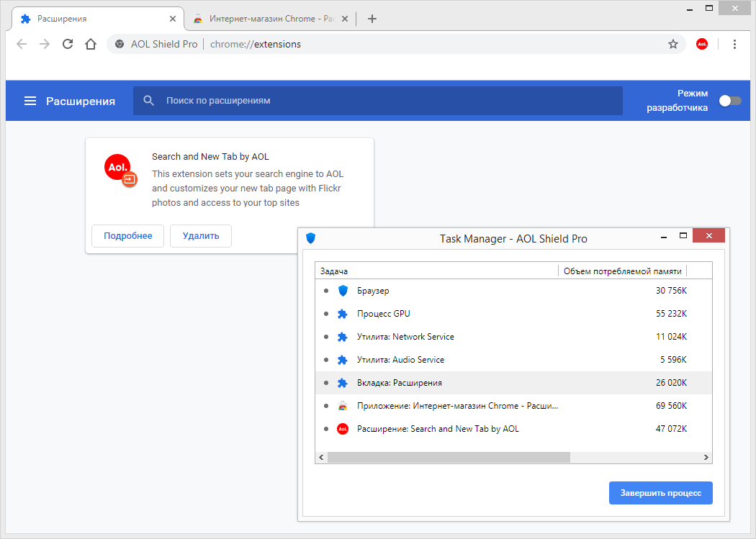Sort by Объем потребляемой памяти column

[622, 271]
